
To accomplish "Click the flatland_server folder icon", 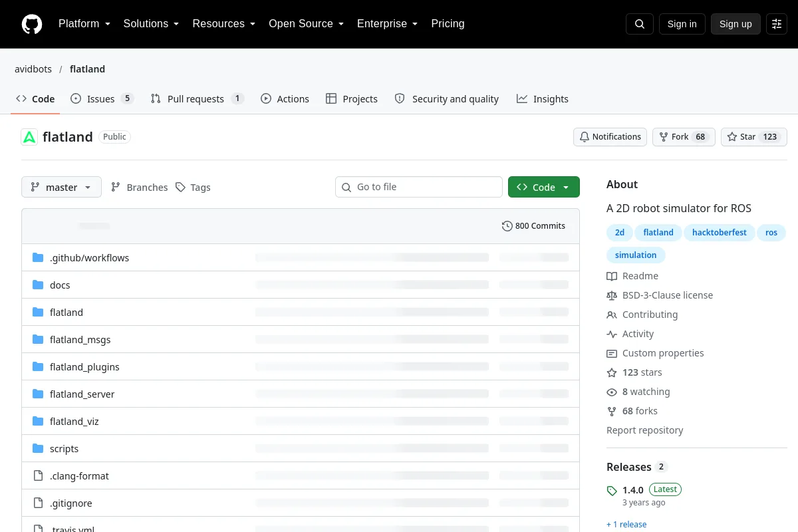I will 38,394.
